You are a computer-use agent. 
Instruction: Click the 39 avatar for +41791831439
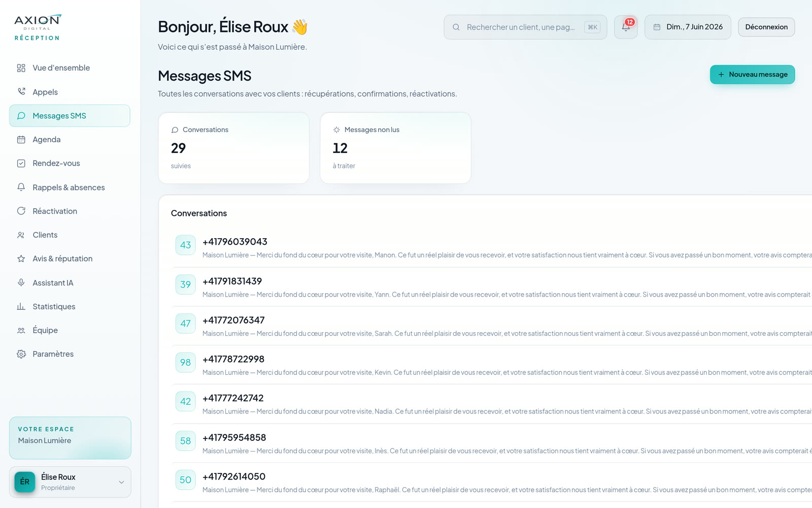coord(185,284)
